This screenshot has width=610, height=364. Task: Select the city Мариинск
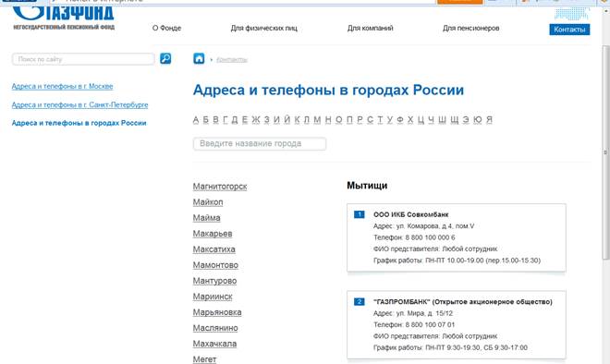[213, 297]
